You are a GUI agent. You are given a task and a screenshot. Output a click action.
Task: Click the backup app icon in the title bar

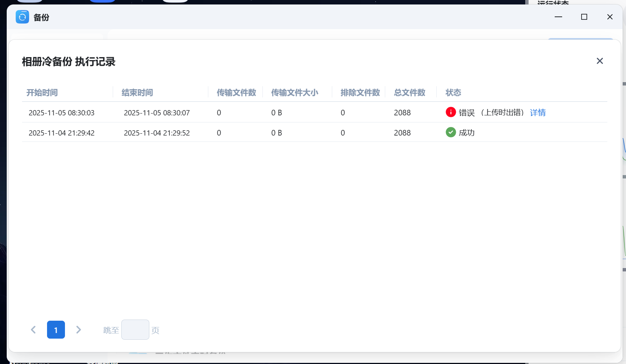point(22,17)
